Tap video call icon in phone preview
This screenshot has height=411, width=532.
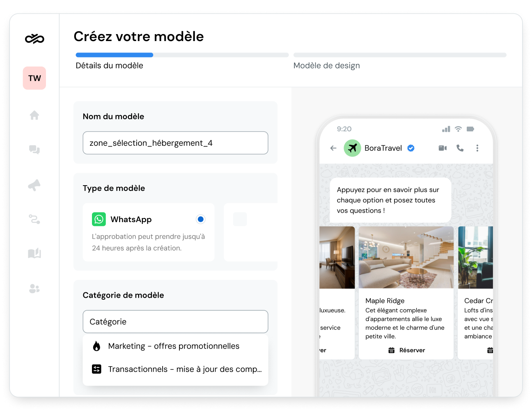click(443, 148)
